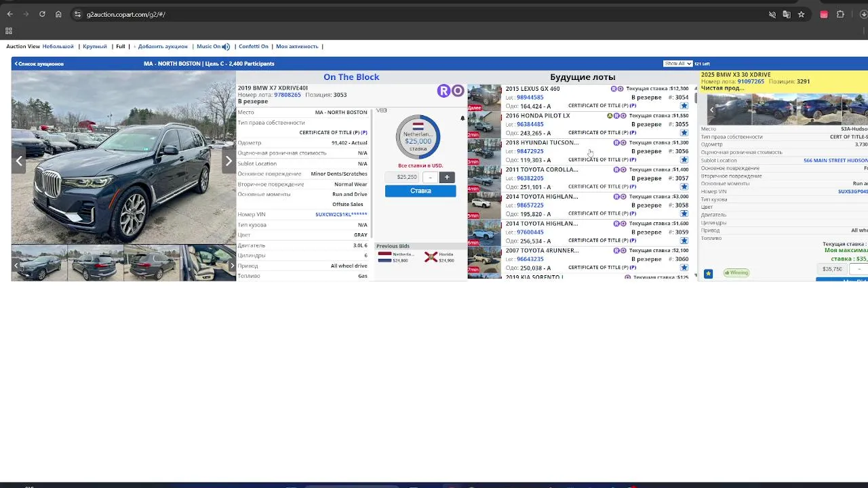Reload the Copart auction page
The width and height of the screenshot is (868, 488).
click(x=42, y=14)
